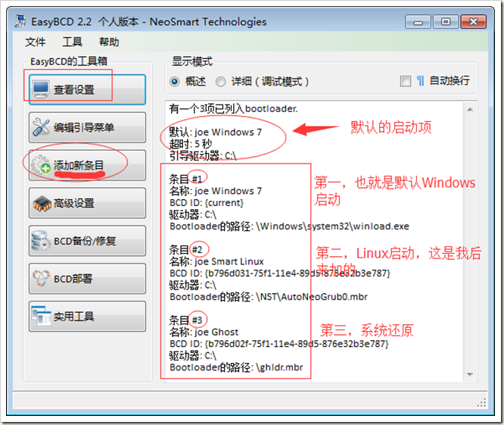Click the EasyBCD title bar app icon
Viewport: 504px width, 425px height.
[x=21, y=21]
